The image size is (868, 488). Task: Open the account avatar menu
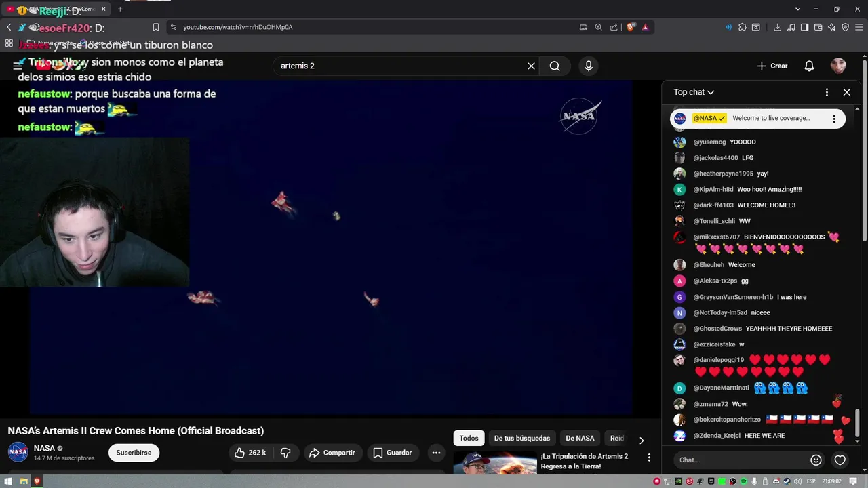tap(838, 66)
